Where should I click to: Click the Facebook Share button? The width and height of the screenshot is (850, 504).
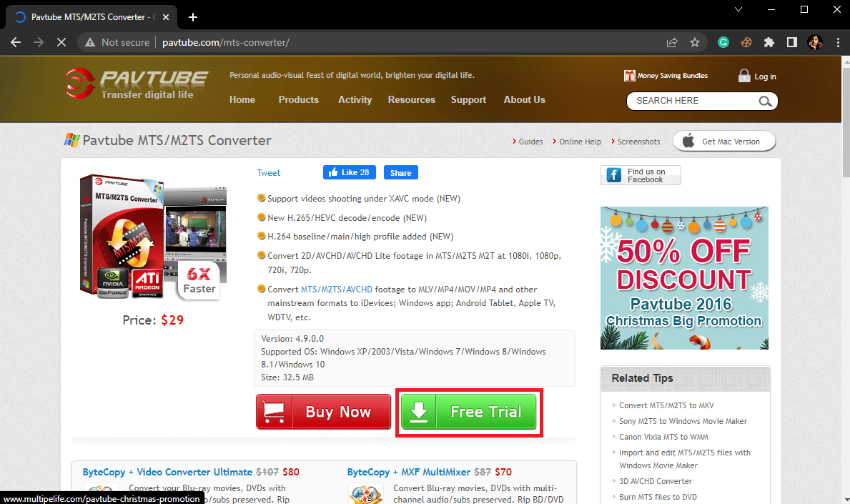tap(400, 172)
